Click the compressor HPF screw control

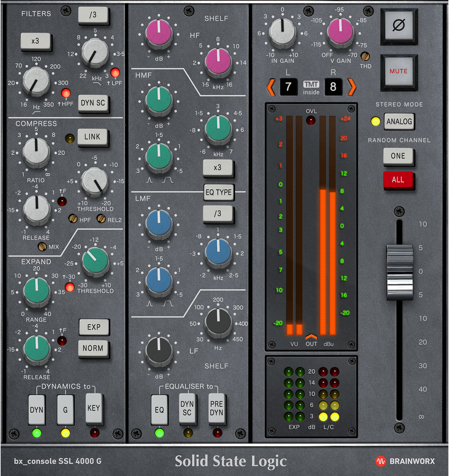click(x=73, y=219)
